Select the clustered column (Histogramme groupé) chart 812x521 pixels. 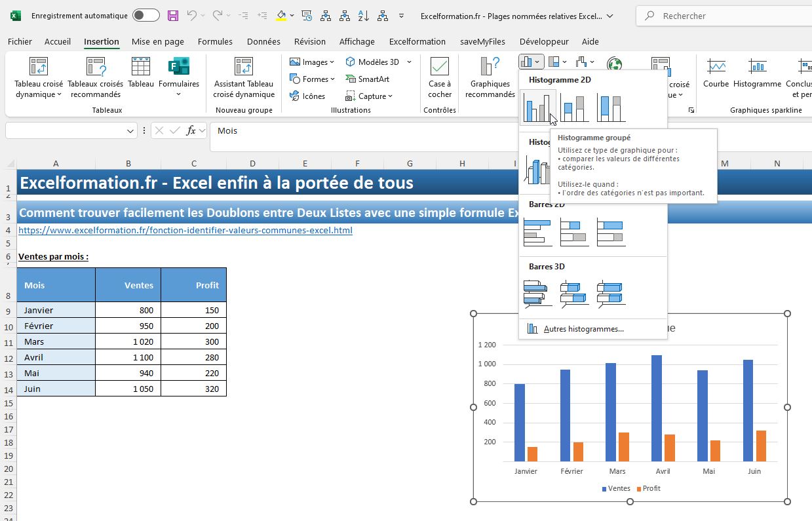[x=538, y=107]
